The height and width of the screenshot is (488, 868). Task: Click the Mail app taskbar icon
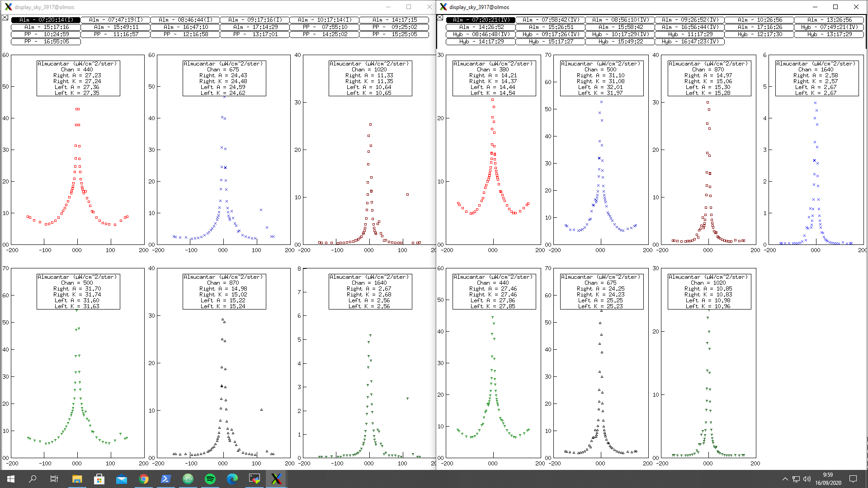122,479
